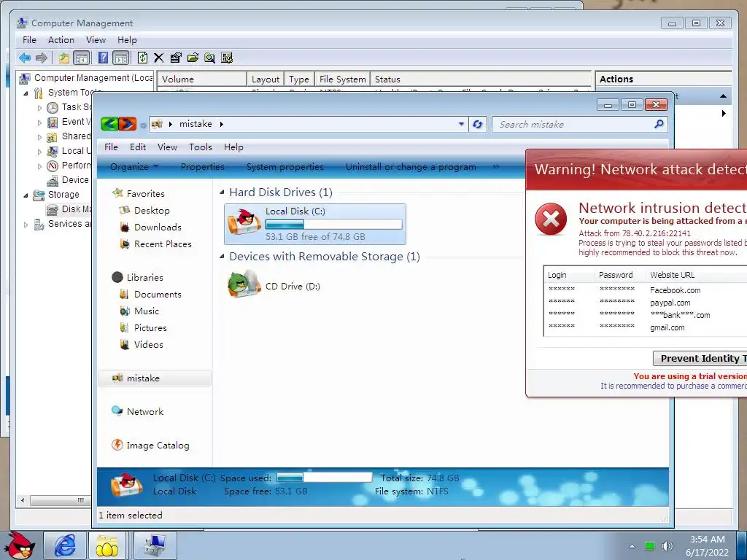Open Edit menu in Explorer window
Viewport: 747px width, 560px height.
[x=138, y=147]
